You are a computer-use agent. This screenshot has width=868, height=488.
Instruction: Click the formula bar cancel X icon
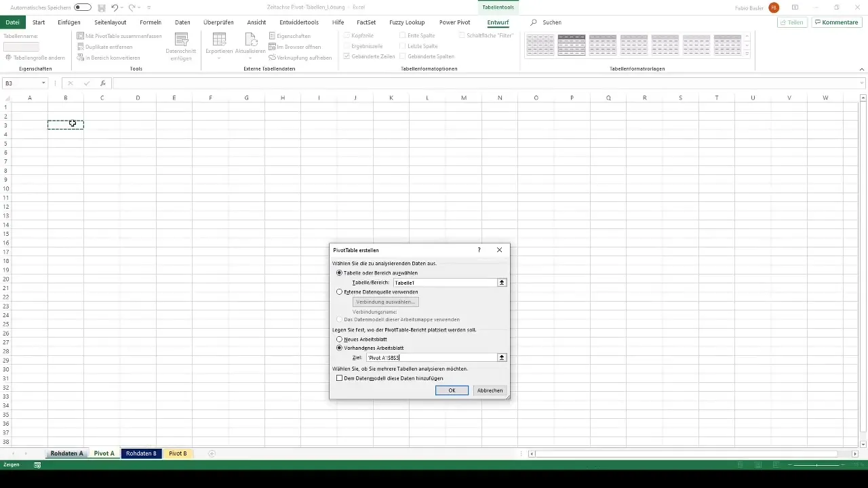[x=70, y=83]
